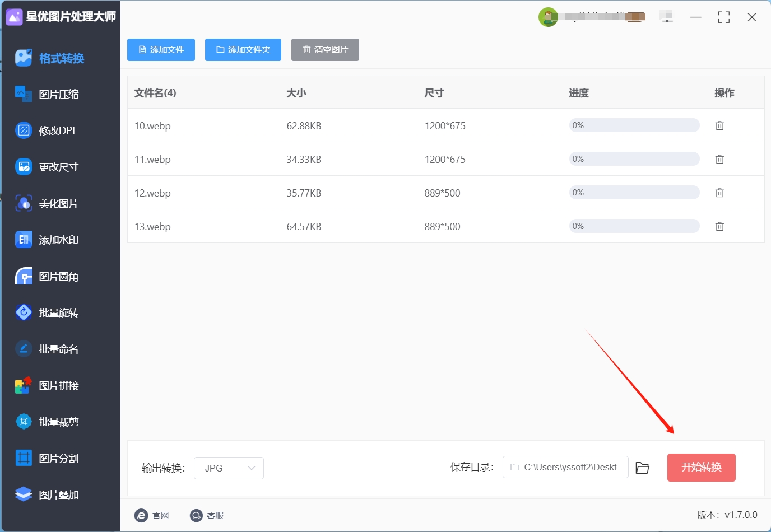Viewport: 771px width, 532px height.
Task: Click the 64.57KB size cell
Action: (x=304, y=227)
